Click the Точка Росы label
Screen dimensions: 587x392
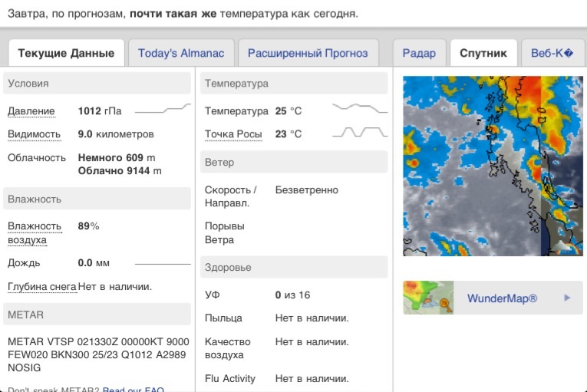[233, 134]
